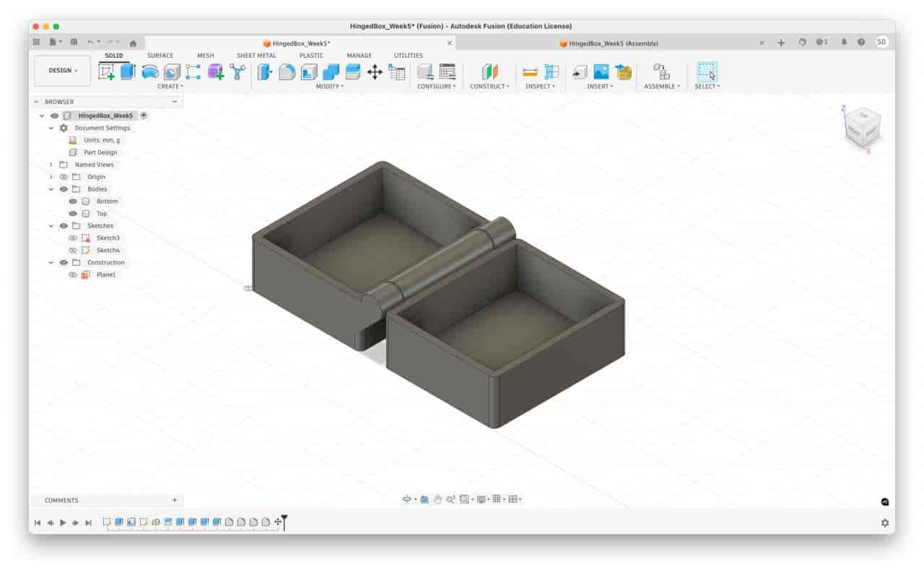Select the Press Pull tool
Viewport: 924px width, 572px height.
click(265, 71)
